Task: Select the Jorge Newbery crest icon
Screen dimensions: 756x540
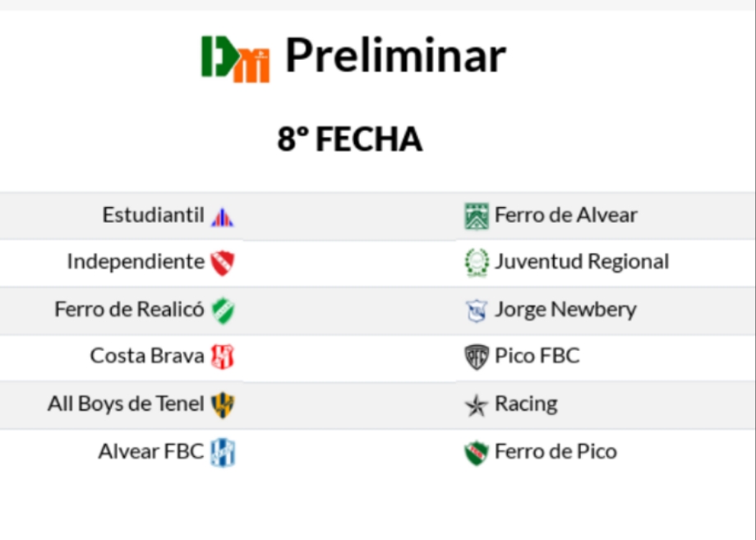Action: (x=477, y=311)
